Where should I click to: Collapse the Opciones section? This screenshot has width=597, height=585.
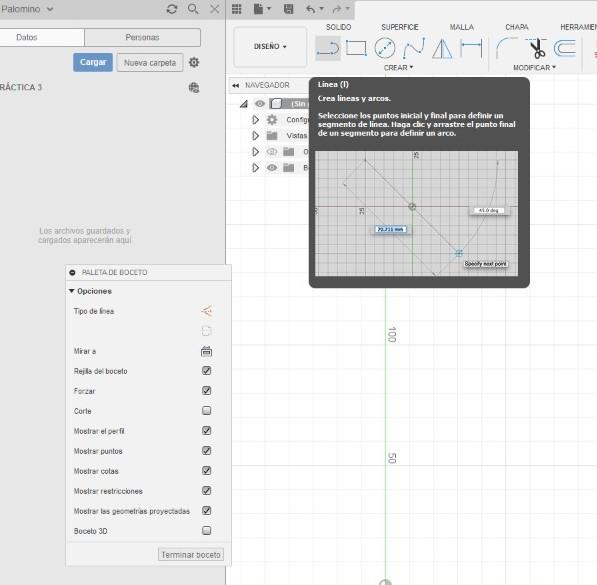[x=72, y=291]
